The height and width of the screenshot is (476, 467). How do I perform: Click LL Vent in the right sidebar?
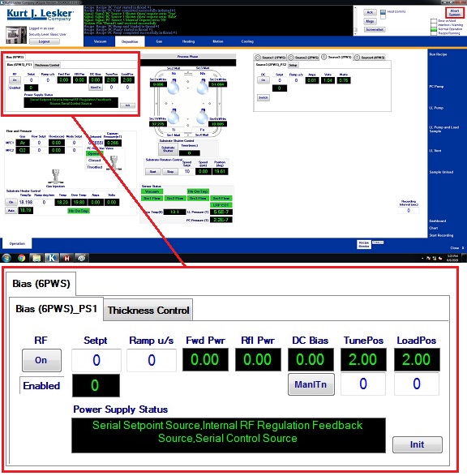pos(435,151)
